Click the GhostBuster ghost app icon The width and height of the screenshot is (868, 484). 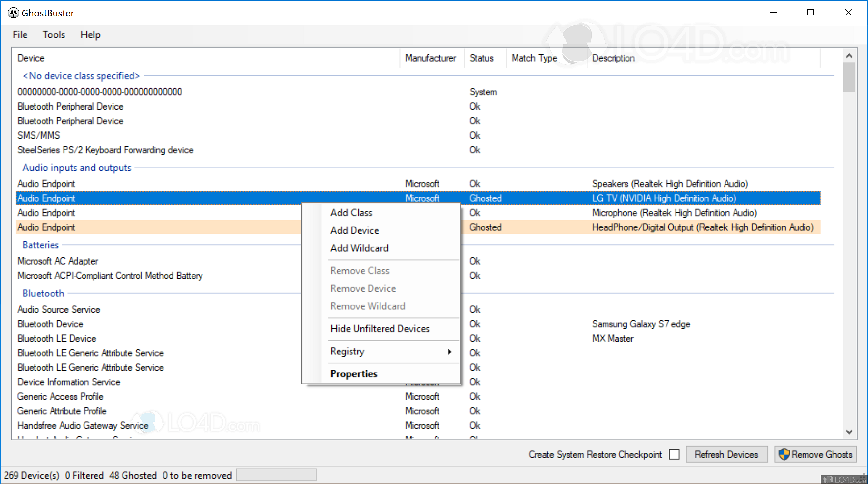[x=13, y=13]
